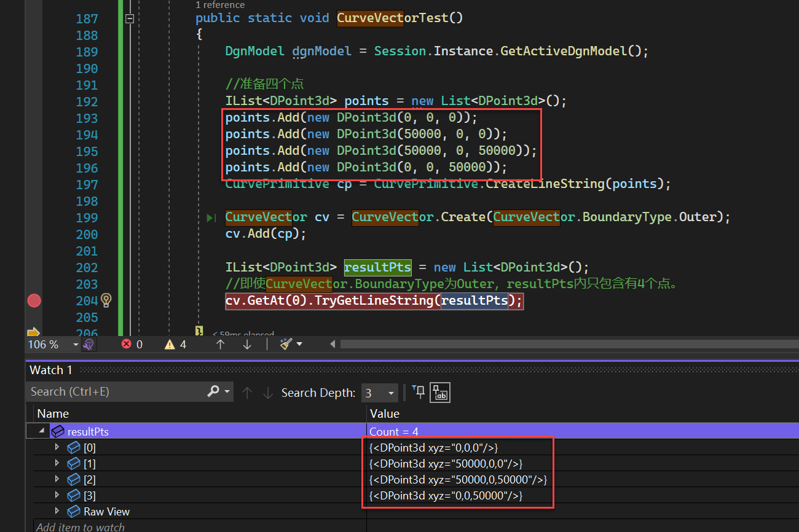
Task: Expand the Raw View node
Action: click(x=58, y=511)
